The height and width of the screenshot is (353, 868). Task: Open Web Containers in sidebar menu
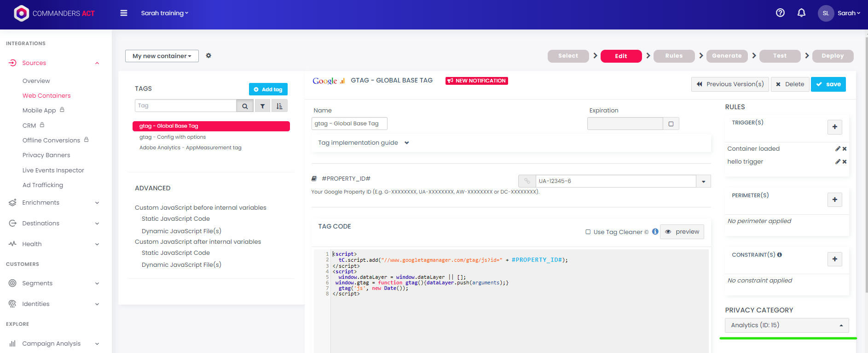click(46, 96)
